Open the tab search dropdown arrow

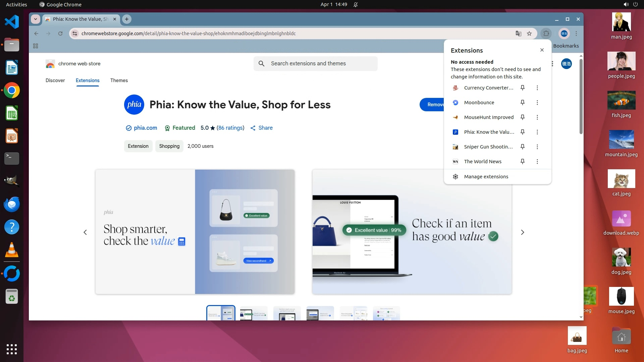point(36,19)
